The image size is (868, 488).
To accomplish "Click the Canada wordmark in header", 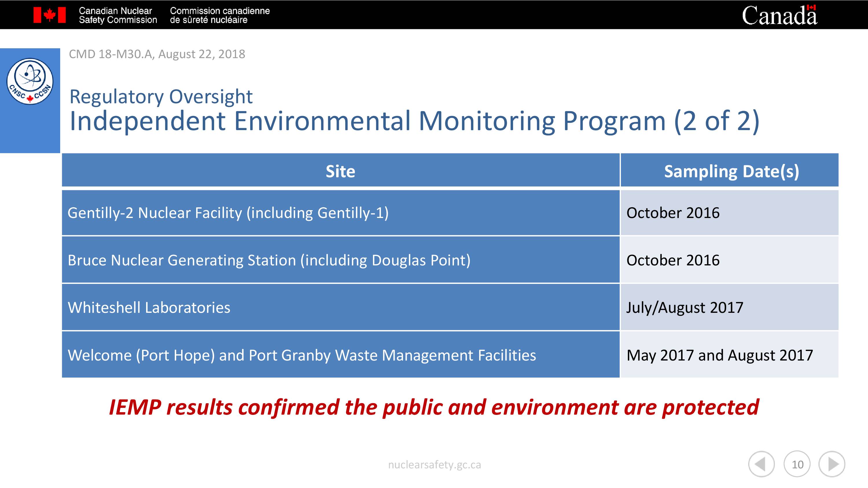I will pos(779,15).
